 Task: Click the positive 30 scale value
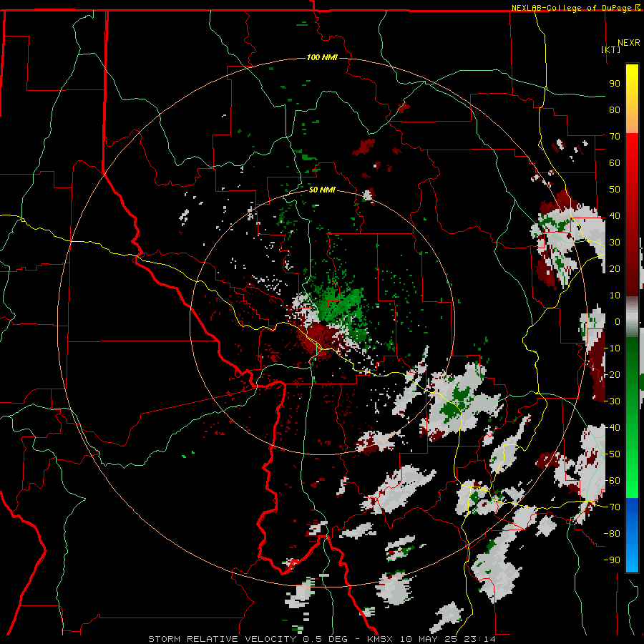(x=615, y=243)
